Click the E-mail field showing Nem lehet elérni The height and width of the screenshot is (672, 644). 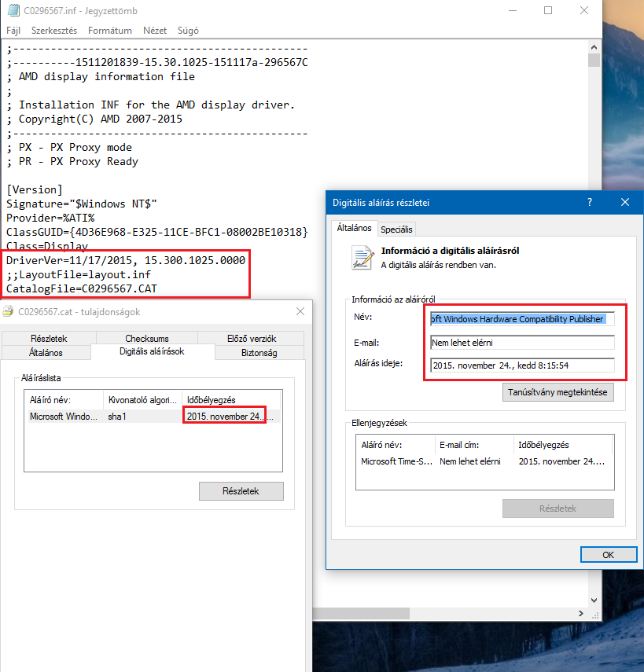(x=522, y=343)
